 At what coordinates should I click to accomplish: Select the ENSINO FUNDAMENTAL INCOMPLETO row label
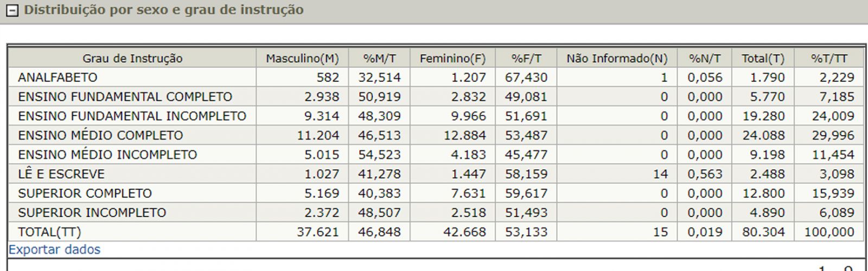[132, 116]
